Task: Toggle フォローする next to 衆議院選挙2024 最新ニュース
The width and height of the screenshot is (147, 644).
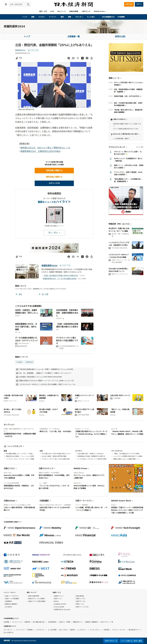Action: (x=65, y=265)
